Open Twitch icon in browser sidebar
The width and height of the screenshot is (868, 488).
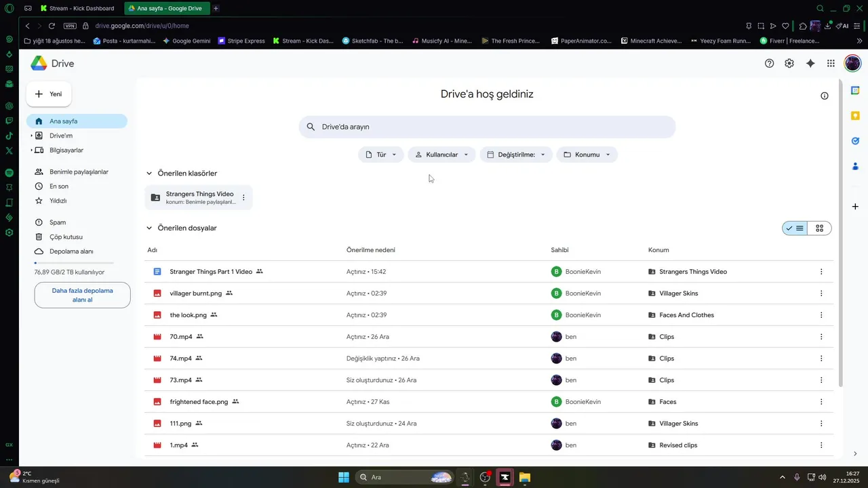9,121
